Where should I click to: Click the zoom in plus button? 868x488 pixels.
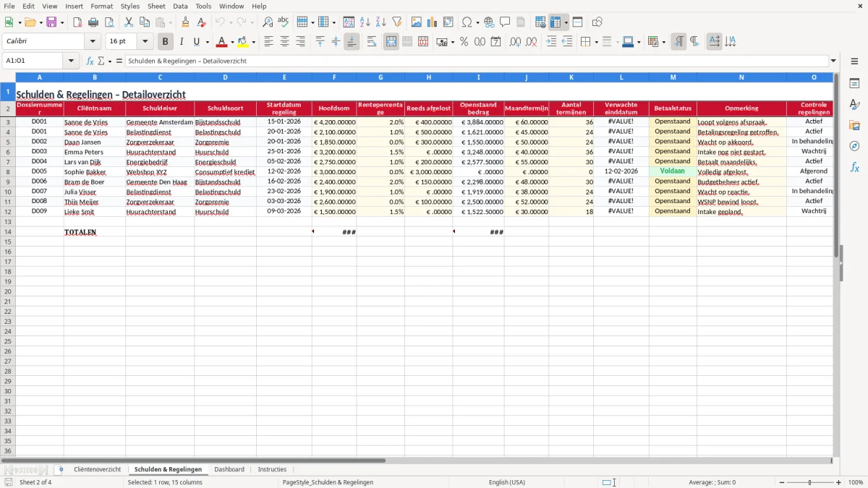point(838,482)
